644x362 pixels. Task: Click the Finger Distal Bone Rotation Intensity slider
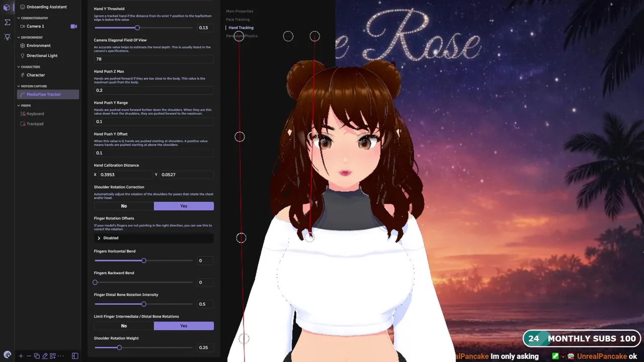[x=143, y=304]
